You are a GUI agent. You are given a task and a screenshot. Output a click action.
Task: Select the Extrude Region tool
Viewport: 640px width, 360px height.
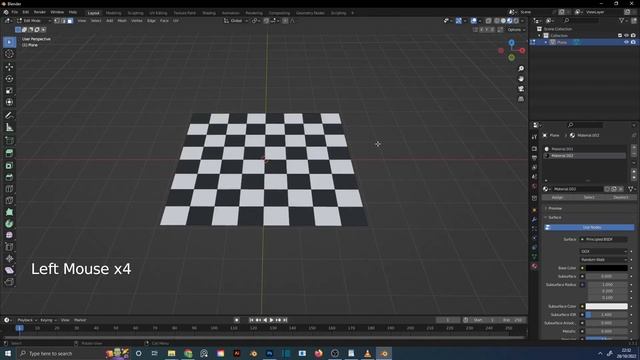click(9, 153)
